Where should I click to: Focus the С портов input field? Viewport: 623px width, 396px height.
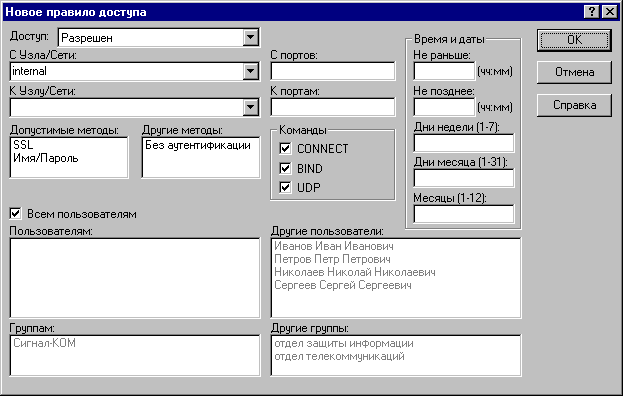(333, 71)
